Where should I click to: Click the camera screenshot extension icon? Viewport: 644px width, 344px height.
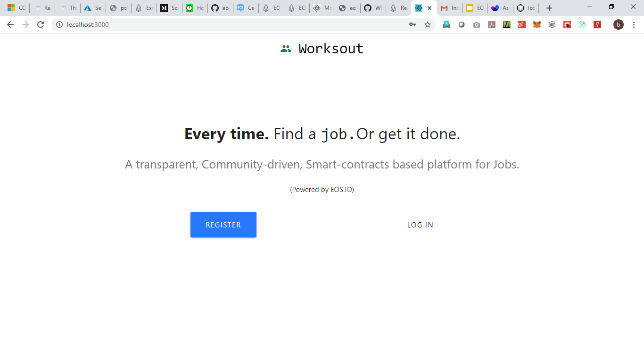coord(477,25)
